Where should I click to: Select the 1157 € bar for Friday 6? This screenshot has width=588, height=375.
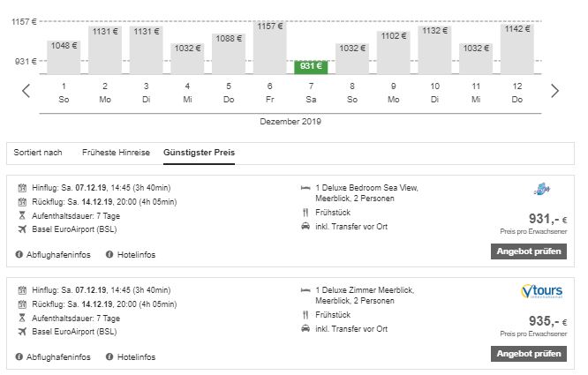[269, 49]
